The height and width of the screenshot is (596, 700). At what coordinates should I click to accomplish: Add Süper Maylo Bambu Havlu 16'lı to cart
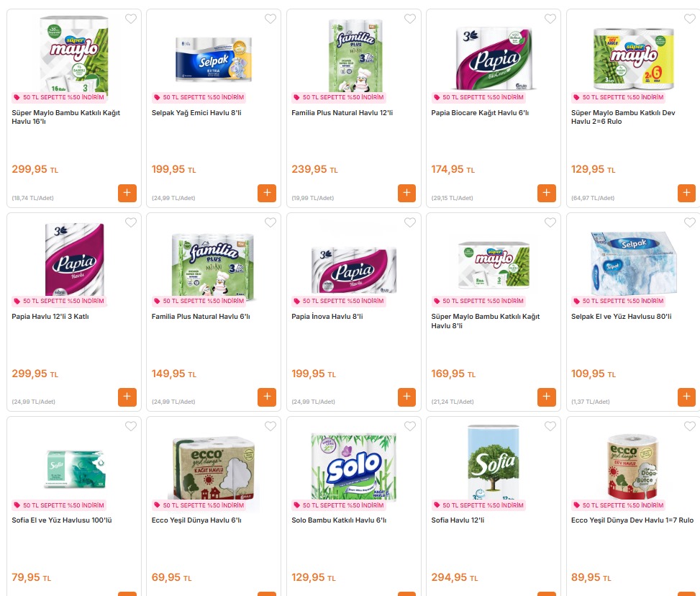coord(127,193)
